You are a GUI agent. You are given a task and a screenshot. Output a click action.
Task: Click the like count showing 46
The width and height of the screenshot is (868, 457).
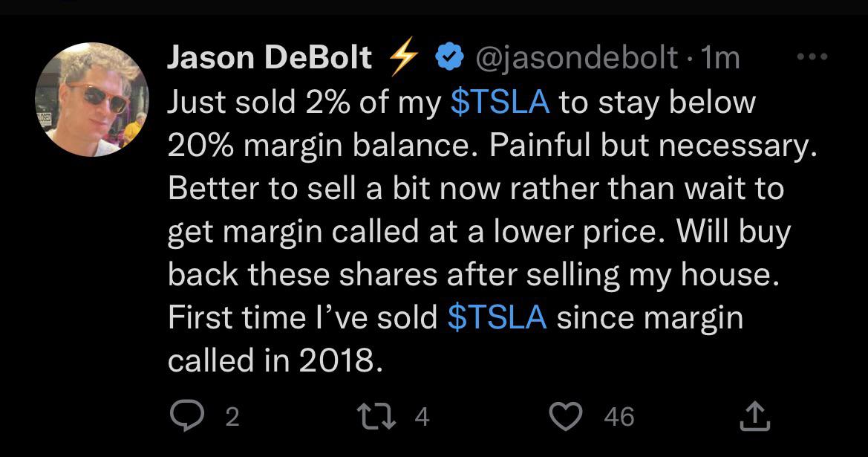pos(619,417)
